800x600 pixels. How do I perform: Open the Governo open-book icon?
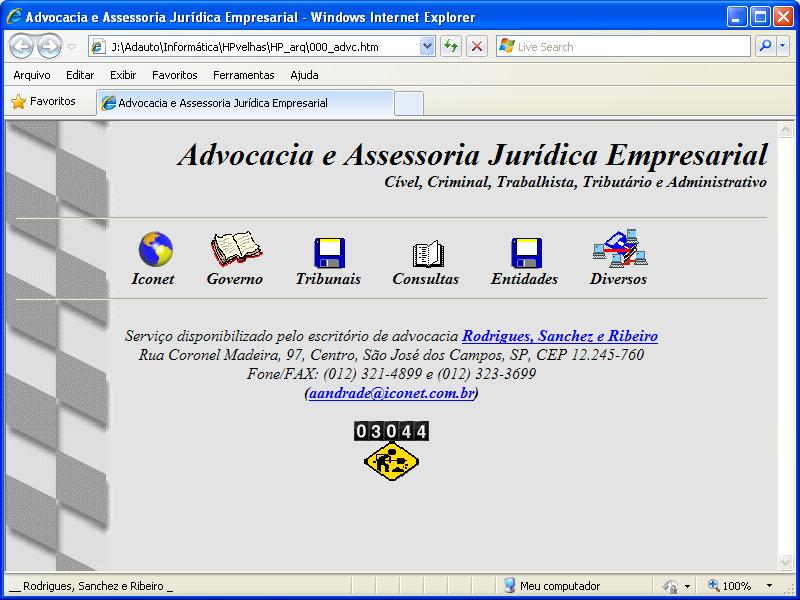(x=236, y=250)
